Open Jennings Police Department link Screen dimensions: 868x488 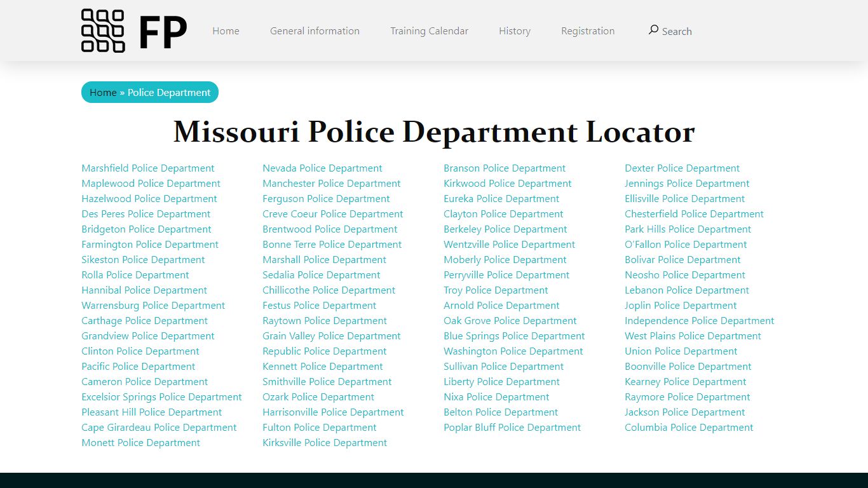[687, 184]
